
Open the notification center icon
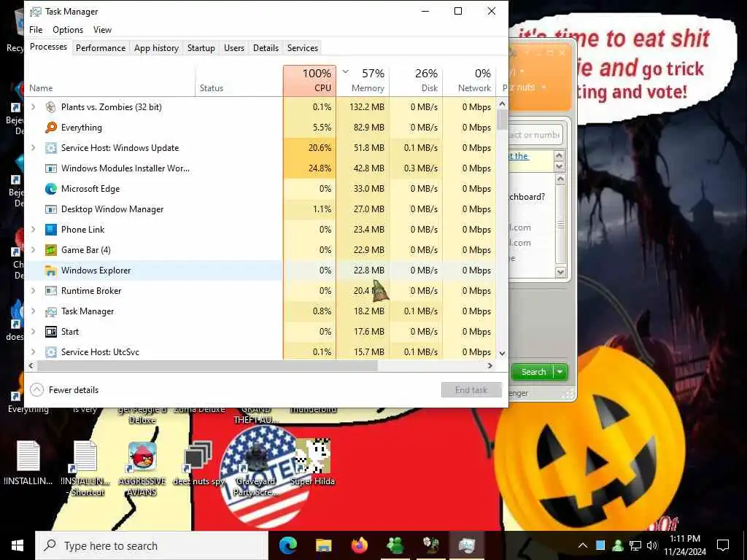click(x=723, y=545)
